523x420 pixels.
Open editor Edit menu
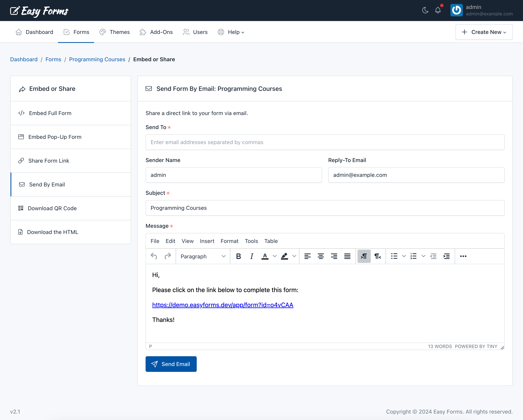pos(170,241)
